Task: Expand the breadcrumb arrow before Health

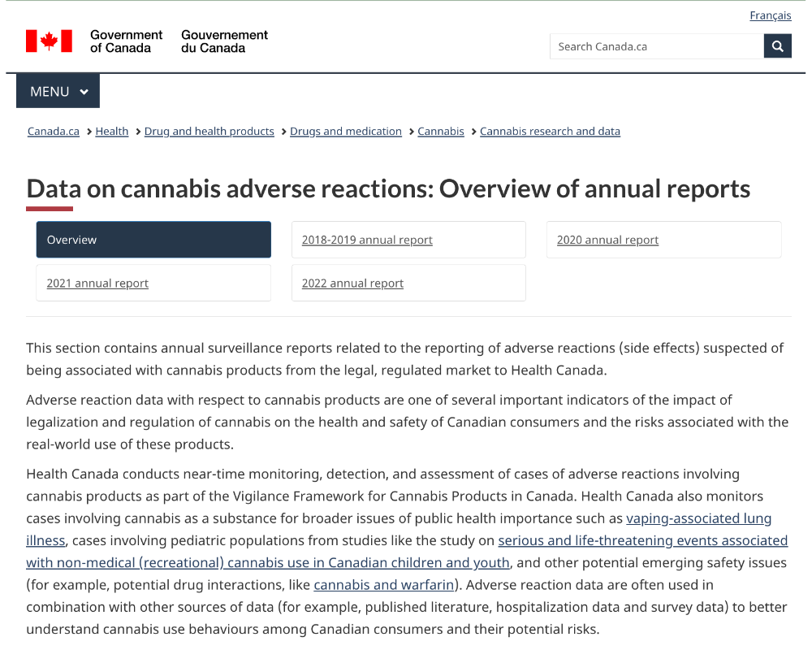Action: tap(88, 131)
